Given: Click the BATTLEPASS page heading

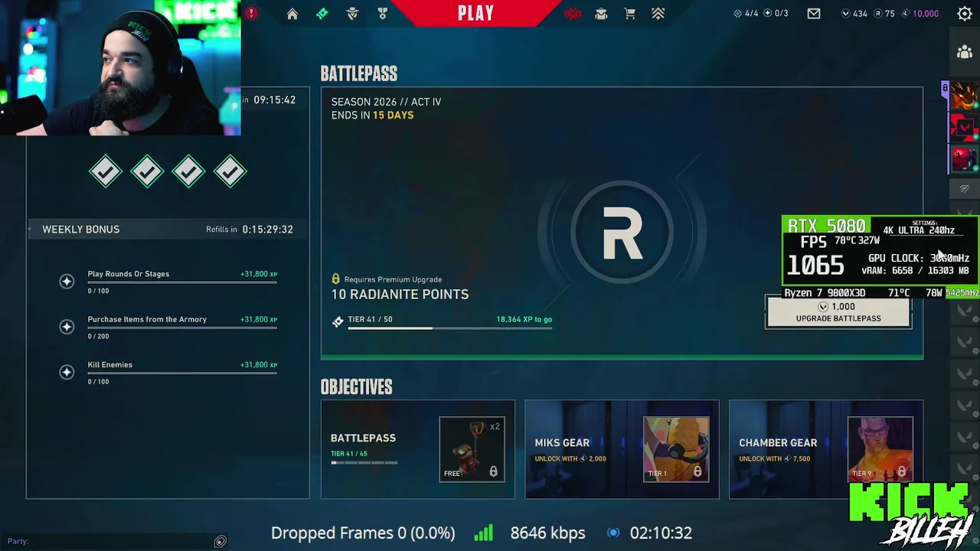Looking at the screenshot, I should (x=359, y=73).
